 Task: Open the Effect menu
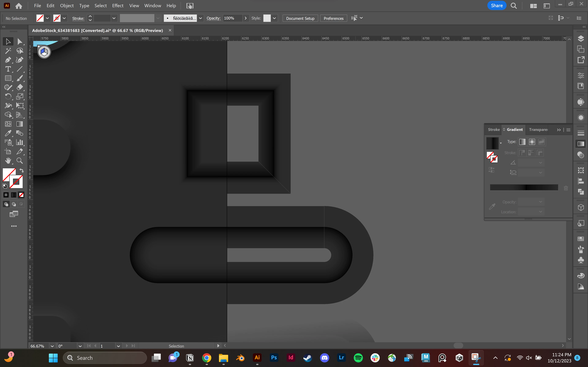[118, 6]
